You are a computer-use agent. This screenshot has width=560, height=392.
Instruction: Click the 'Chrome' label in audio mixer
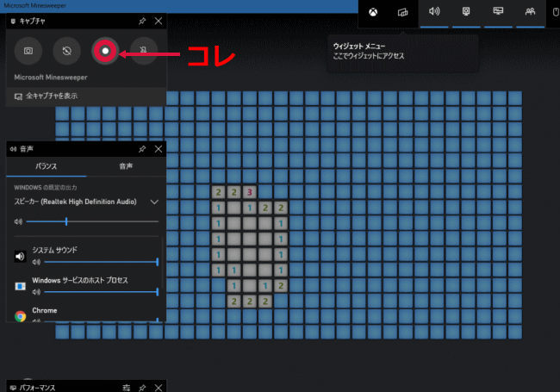click(x=45, y=310)
